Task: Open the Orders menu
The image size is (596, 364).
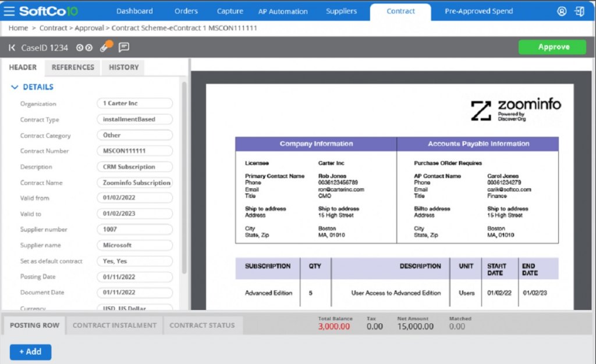Action: (186, 11)
